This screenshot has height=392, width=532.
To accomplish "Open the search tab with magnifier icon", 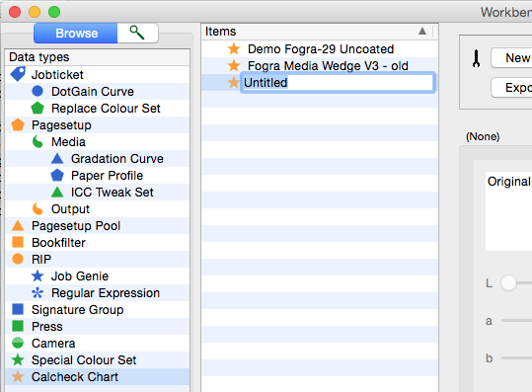I will point(137,34).
